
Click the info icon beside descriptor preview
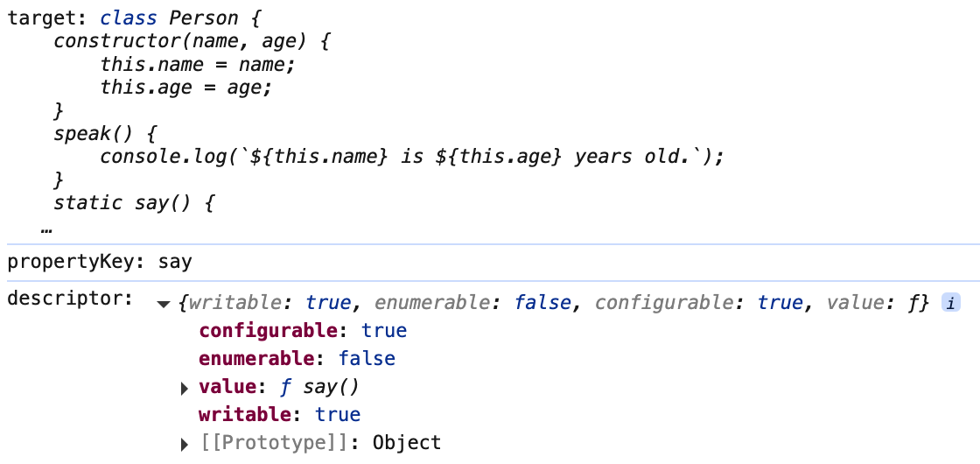coord(950,303)
